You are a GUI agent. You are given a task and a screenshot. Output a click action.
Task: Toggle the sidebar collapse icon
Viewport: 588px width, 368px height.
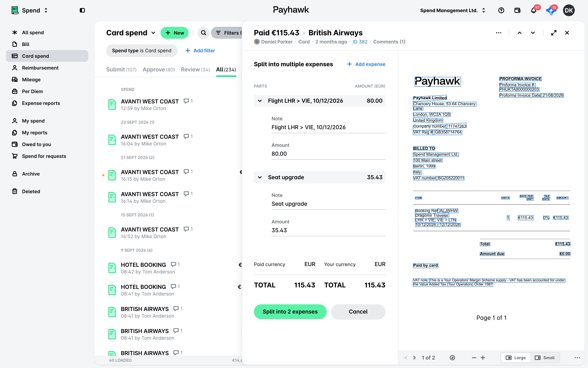tap(82, 10)
